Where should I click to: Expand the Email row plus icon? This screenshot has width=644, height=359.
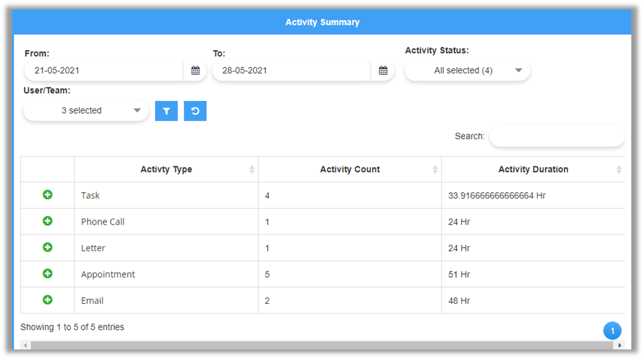[x=48, y=300]
